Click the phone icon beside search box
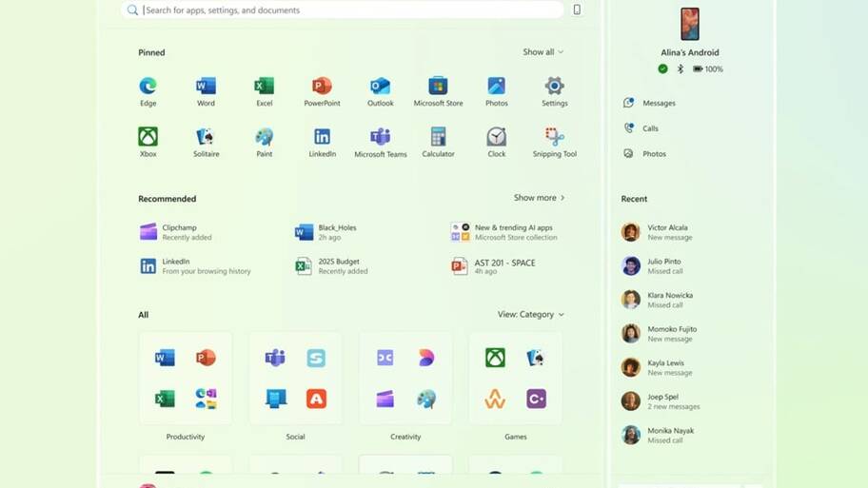 [x=577, y=10]
